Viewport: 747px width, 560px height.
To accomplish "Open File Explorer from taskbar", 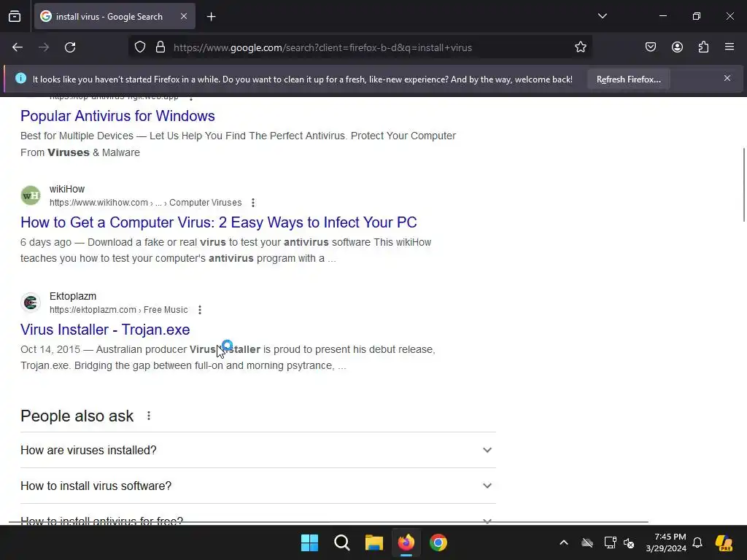I will point(374,542).
